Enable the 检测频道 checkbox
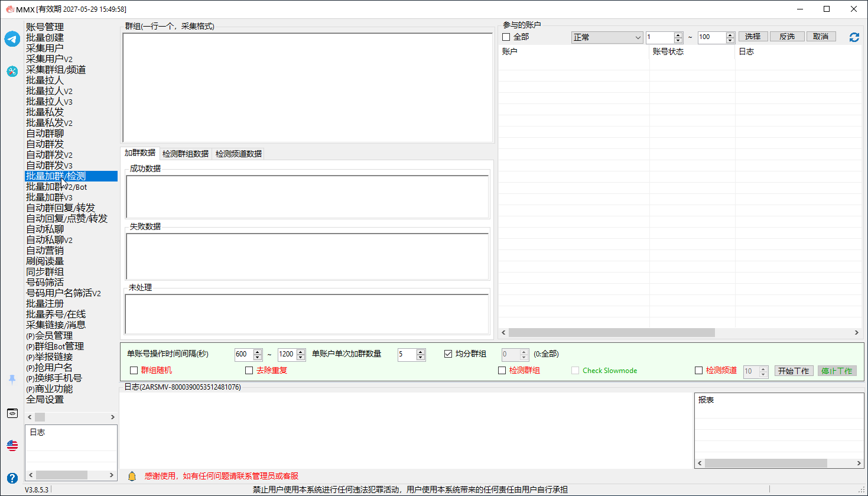 pos(699,371)
